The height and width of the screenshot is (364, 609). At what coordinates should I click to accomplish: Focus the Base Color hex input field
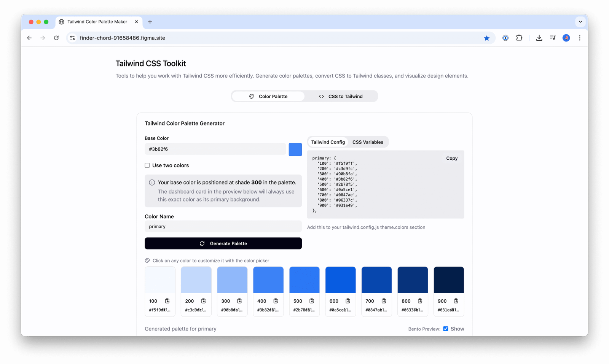215,149
